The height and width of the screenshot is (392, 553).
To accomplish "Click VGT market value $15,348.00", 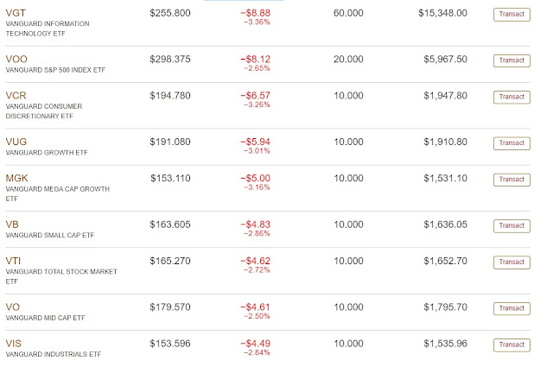I will [442, 13].
